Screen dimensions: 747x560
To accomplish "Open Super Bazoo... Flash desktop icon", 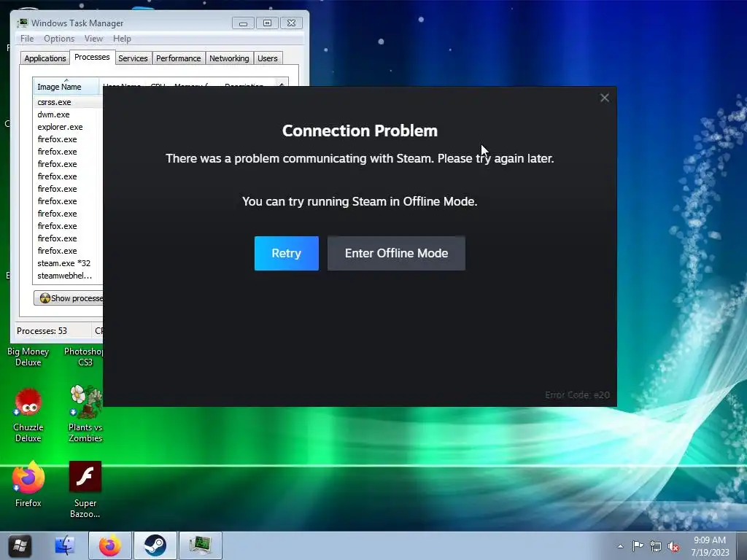I will point(85,489).
